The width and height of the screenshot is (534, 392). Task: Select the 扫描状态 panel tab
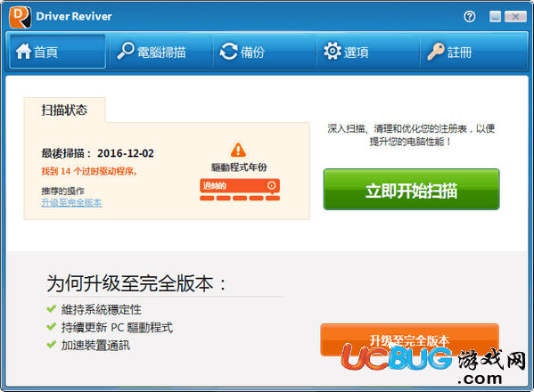[64, 110]
